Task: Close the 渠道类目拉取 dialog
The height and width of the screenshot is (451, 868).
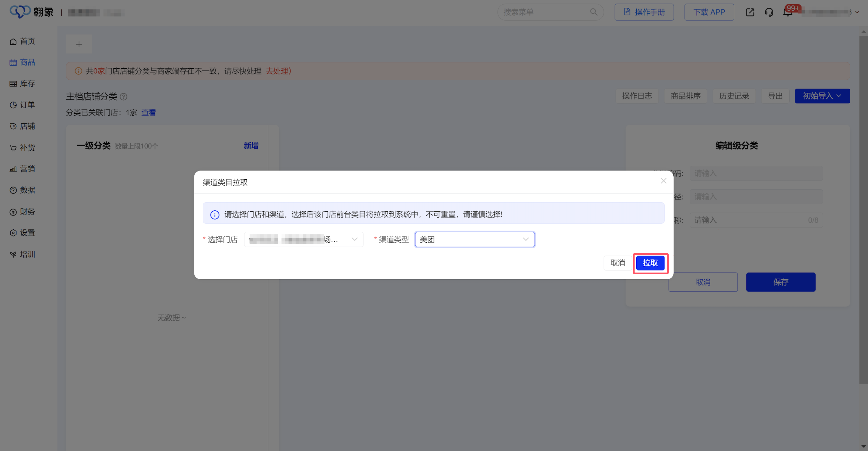Action: [x=664, y=181]
